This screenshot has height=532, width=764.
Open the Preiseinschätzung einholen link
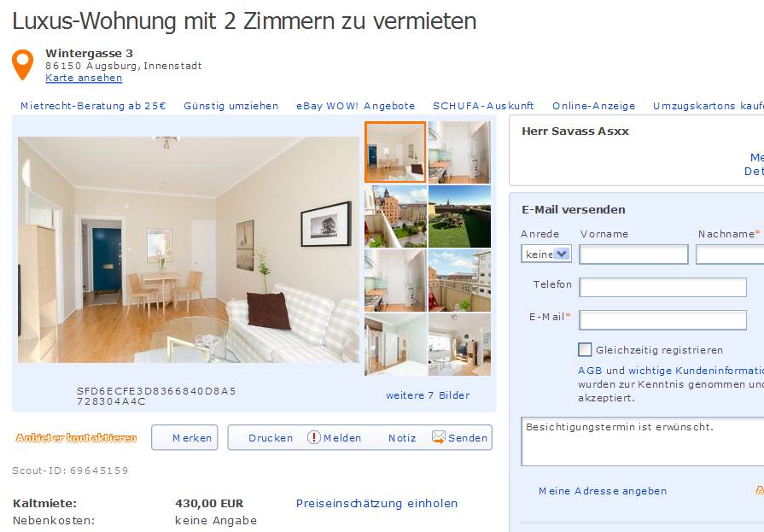pyautogui.click(x=376, y=503)
